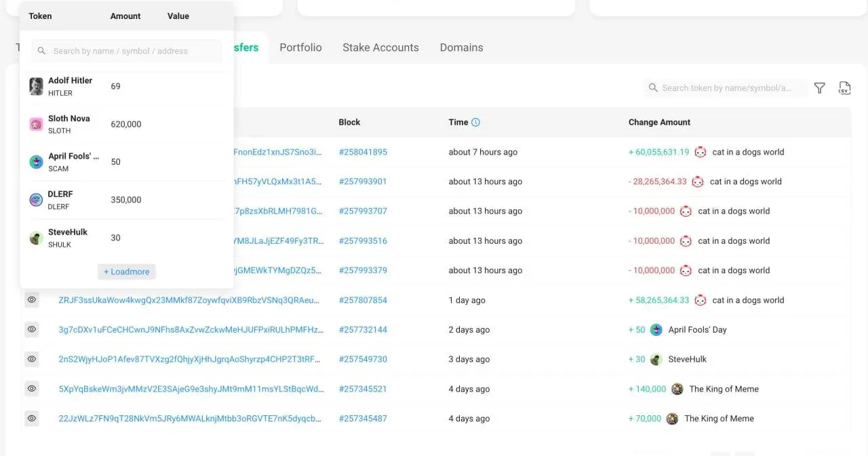Click the filter funnel icon
The image size is (868, 456).
[x=819, y=88]
